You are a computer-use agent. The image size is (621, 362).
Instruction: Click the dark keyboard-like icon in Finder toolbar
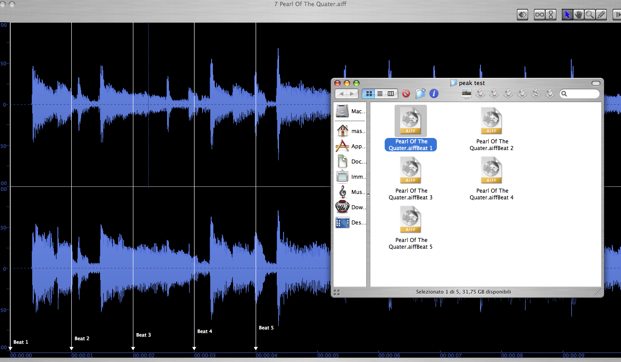pyautogui.click(x=467, y=93)
